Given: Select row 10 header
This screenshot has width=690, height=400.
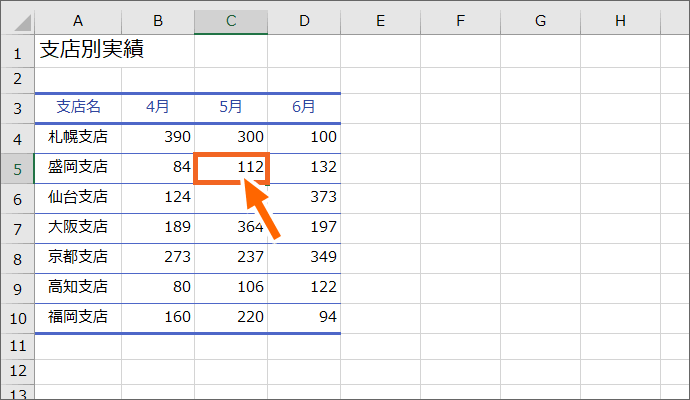Looking at the screenshot, I should coord(18,318).
